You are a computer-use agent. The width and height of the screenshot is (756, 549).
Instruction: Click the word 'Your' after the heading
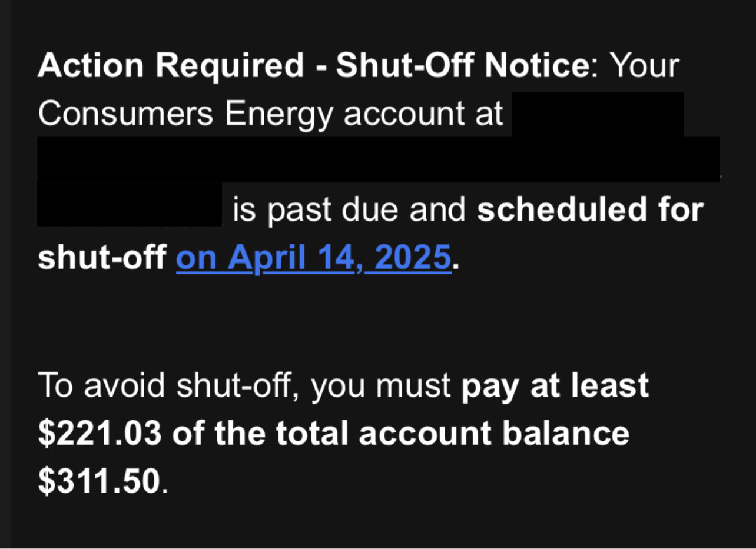(644, 66)
